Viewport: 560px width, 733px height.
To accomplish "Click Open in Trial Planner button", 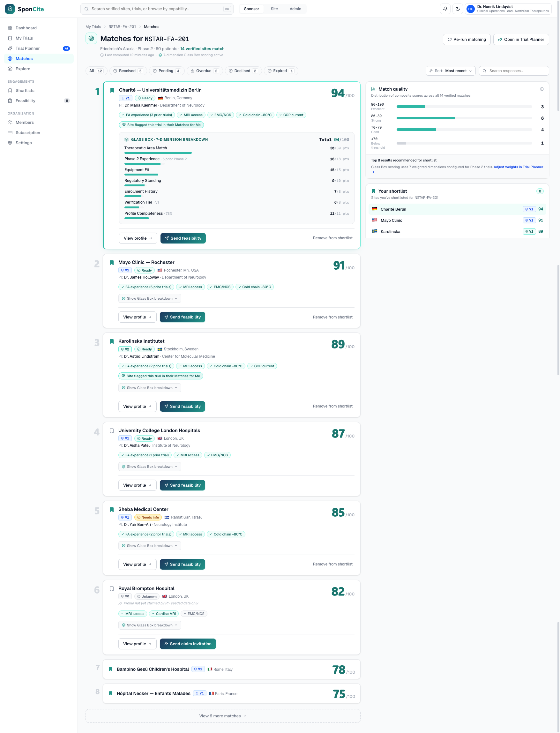I will 521,39.
